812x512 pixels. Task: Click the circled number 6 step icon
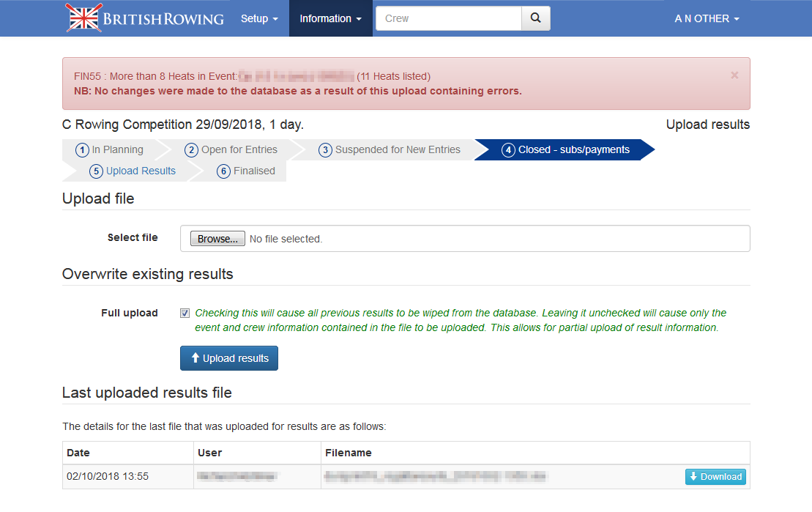point(224,171)
